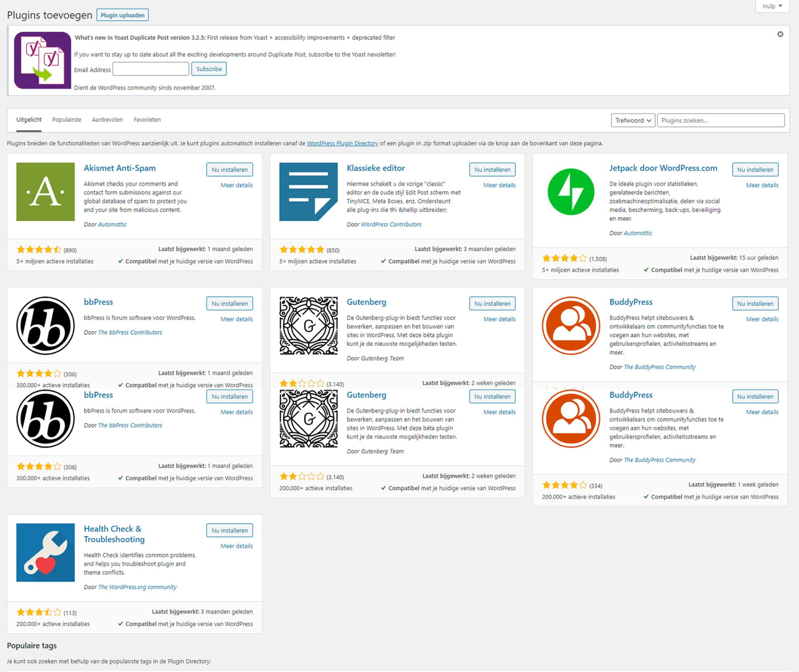Click the Populaire tags heading

point(32,645)
